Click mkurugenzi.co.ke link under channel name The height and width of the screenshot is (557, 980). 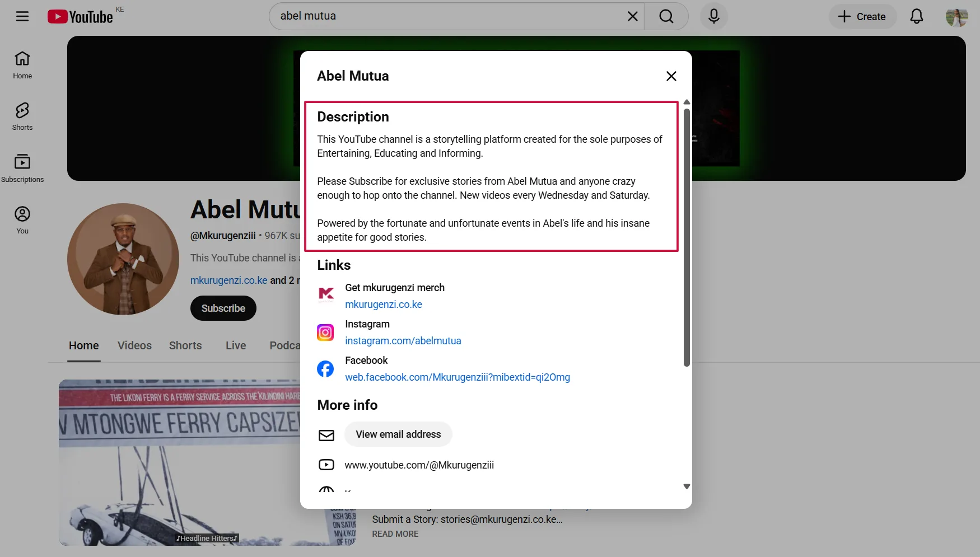(229, 280)
